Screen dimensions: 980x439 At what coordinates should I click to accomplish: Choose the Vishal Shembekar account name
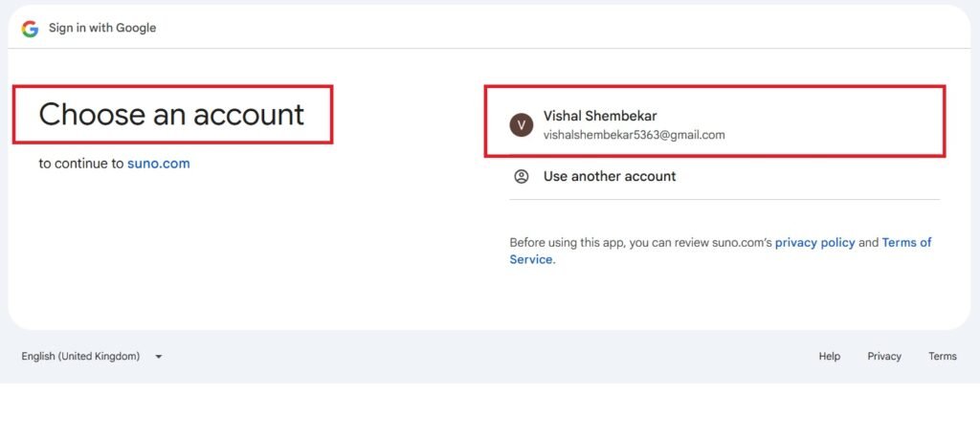[x=600, y=116]
